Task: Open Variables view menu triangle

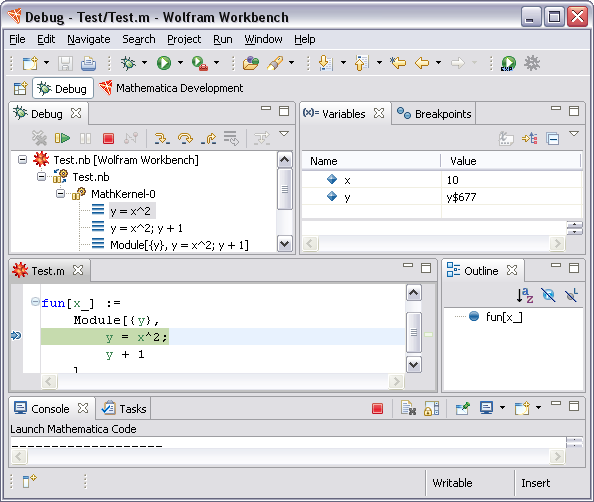Action: coord(574,134)
